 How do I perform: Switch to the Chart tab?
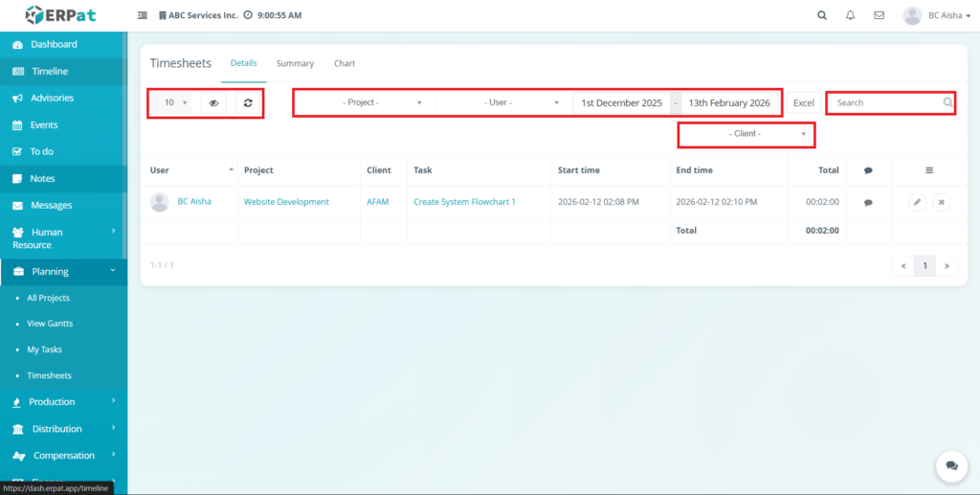pyautogui.click(x=345, y=63)
